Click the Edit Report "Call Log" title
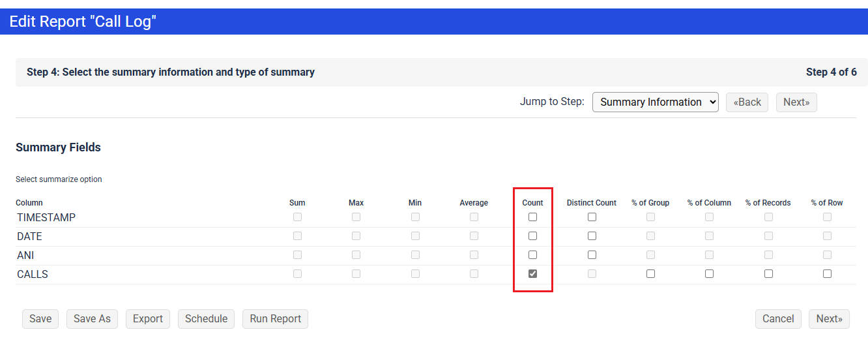Viewport: 868px width, 351px height. 83,22
